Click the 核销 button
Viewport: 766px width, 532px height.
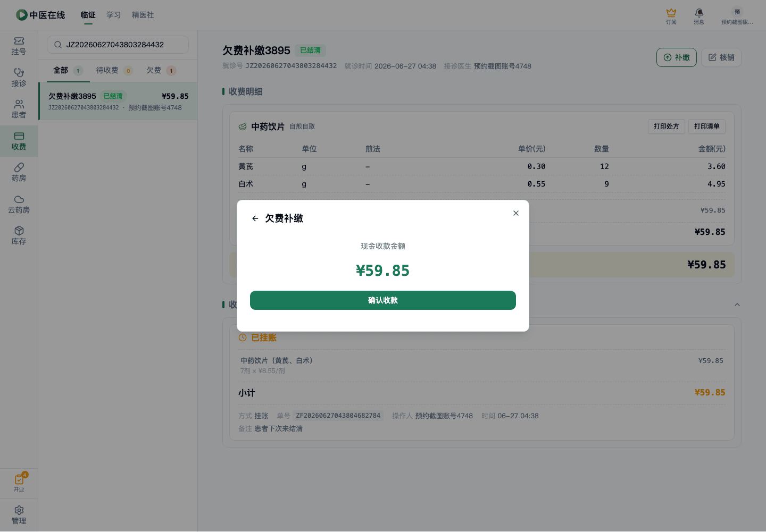pyautogui.click(x=721, y=57)
